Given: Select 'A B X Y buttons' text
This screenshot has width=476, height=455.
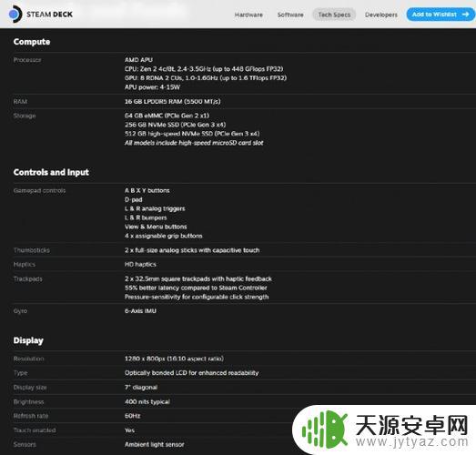Looking at the screenshot, I should click(x=147, y=190).
